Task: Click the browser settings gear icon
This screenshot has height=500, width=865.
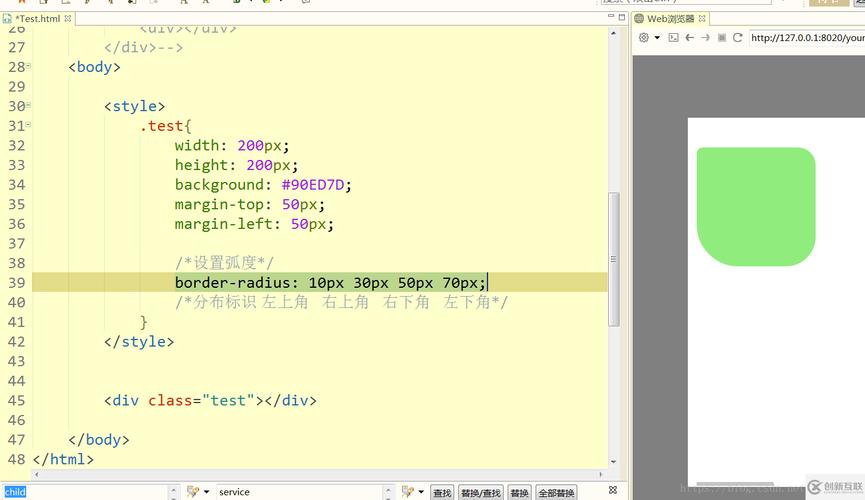Action: click(643, 38)
